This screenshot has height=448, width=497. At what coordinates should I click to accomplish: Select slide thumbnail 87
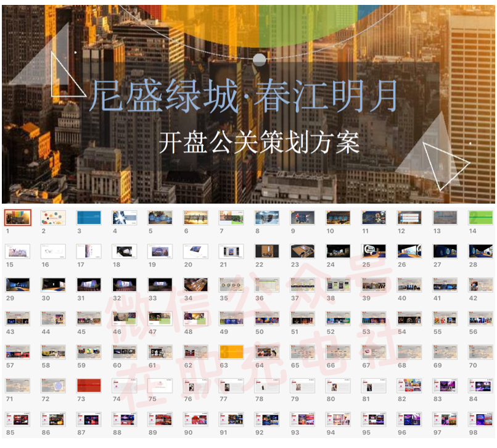(89, 420)
